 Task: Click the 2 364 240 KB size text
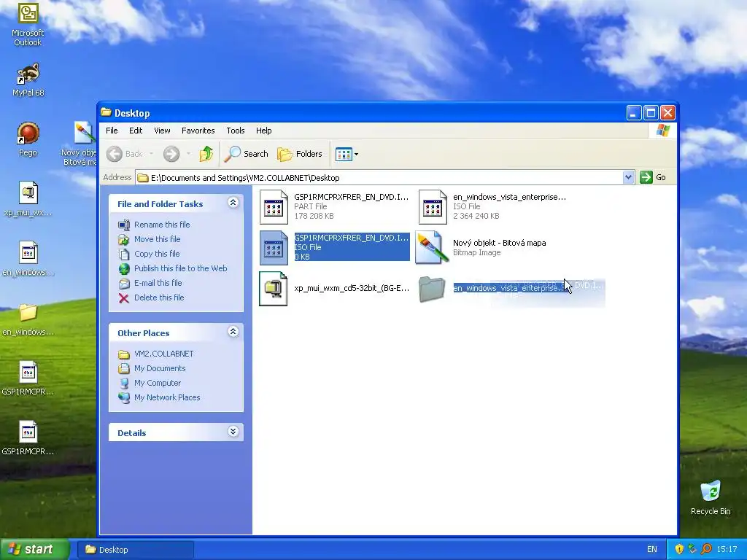(x=476, y=216)
